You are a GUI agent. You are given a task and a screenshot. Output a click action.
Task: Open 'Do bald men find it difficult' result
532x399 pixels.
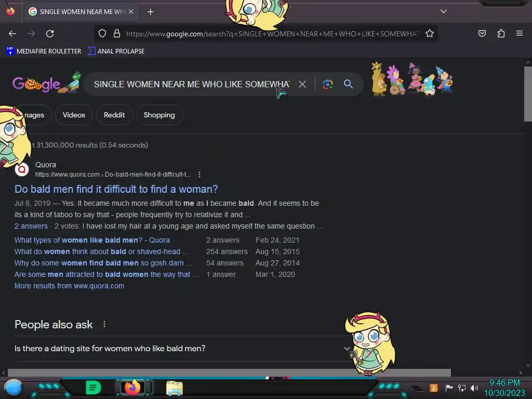point(116,189)
